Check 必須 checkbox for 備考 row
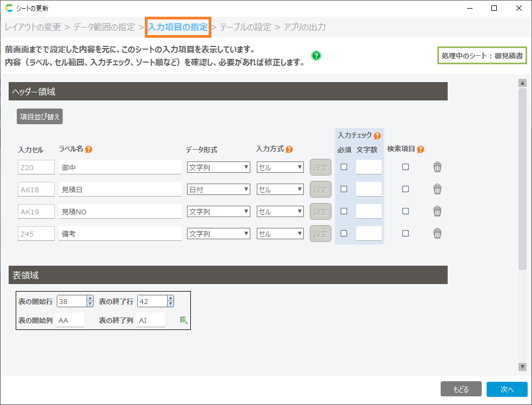 (x=344, y=233)
